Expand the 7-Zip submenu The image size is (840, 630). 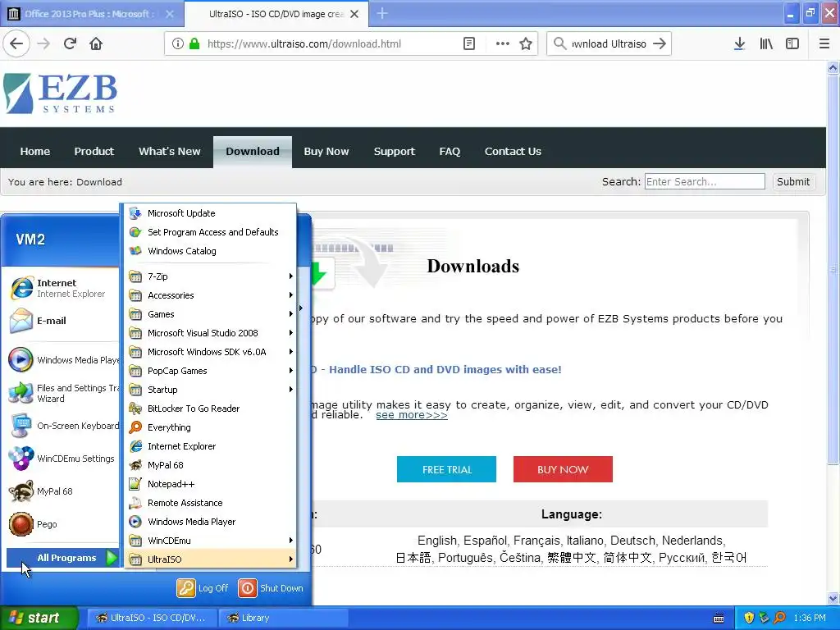pos(212,276)
